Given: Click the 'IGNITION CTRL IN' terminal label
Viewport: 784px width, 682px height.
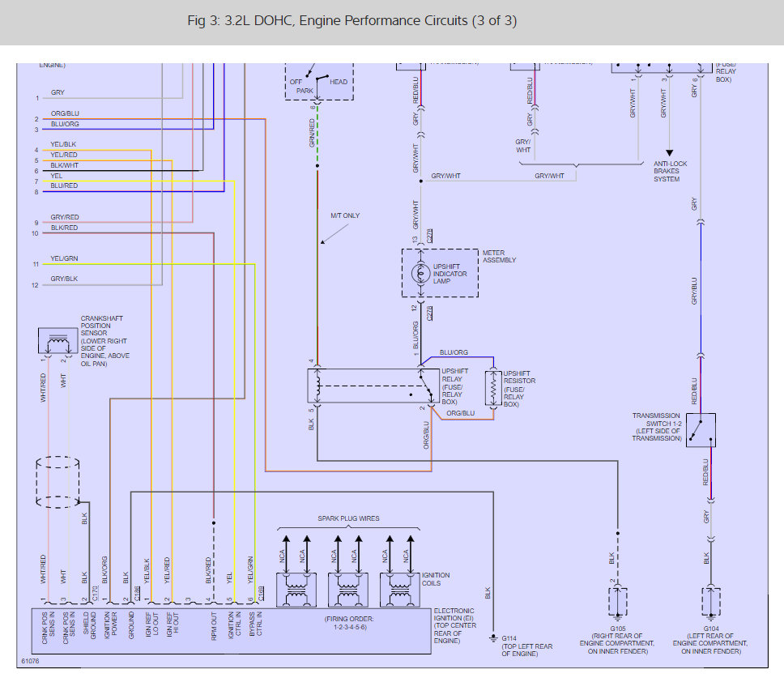Looking at the screenshot, I should pos(235,625).
